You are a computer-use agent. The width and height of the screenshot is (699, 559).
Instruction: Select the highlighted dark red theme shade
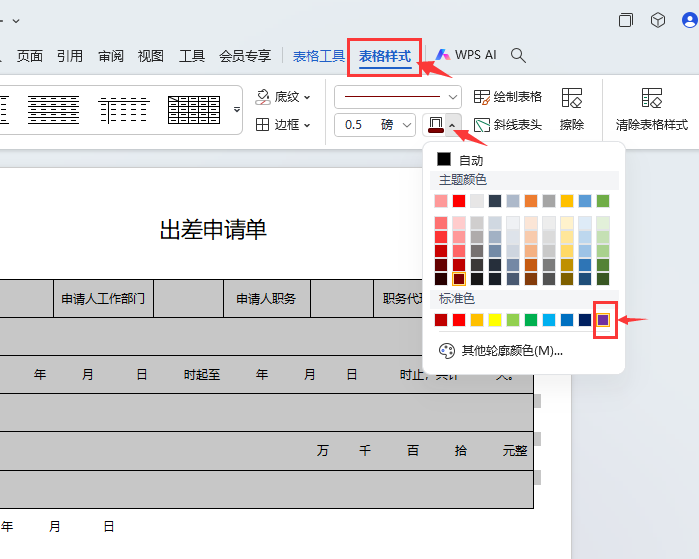(x=459, y=279)
